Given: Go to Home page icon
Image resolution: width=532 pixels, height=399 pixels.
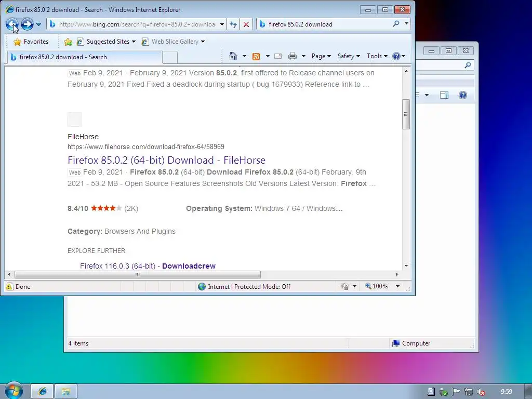Looking at the screenshot, I should [233, 56].
